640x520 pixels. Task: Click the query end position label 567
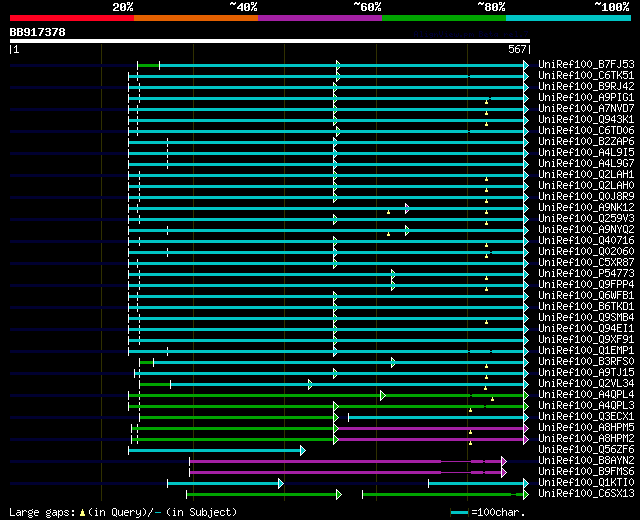[x=517, y=49]
